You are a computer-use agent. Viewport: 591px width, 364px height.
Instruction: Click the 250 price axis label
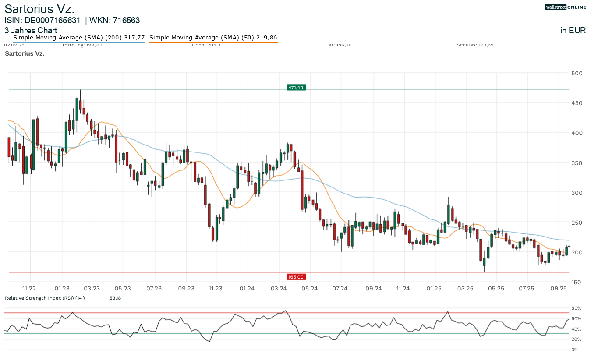coord(577,223)
